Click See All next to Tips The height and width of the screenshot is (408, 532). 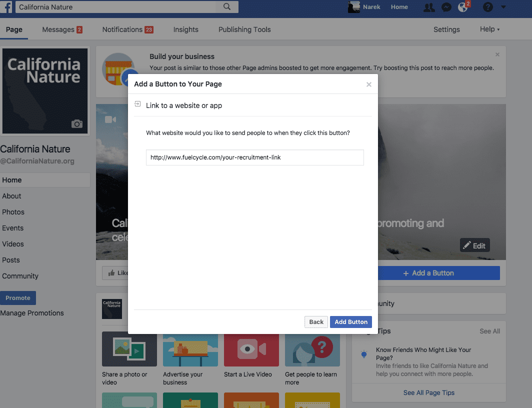[x=489, y=331]
